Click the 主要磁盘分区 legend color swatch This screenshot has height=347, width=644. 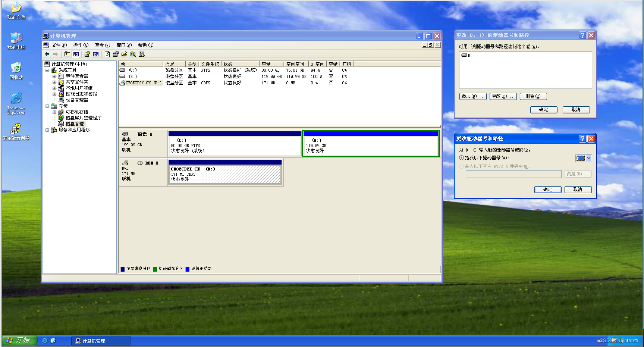click(123, 269)
